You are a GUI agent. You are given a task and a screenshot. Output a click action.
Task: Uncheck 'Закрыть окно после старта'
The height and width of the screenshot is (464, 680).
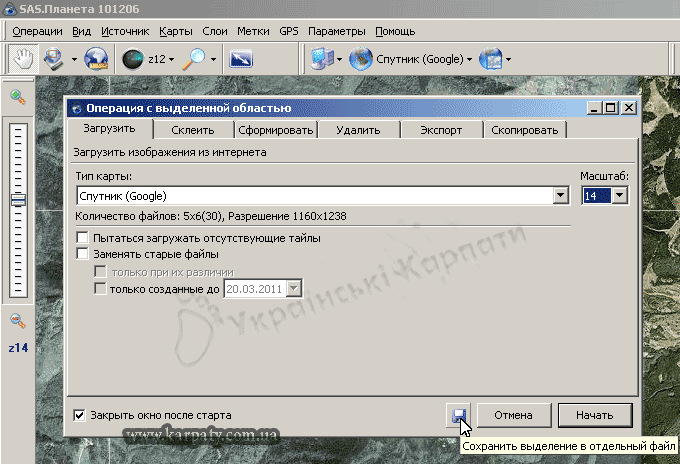coord(80,414)
